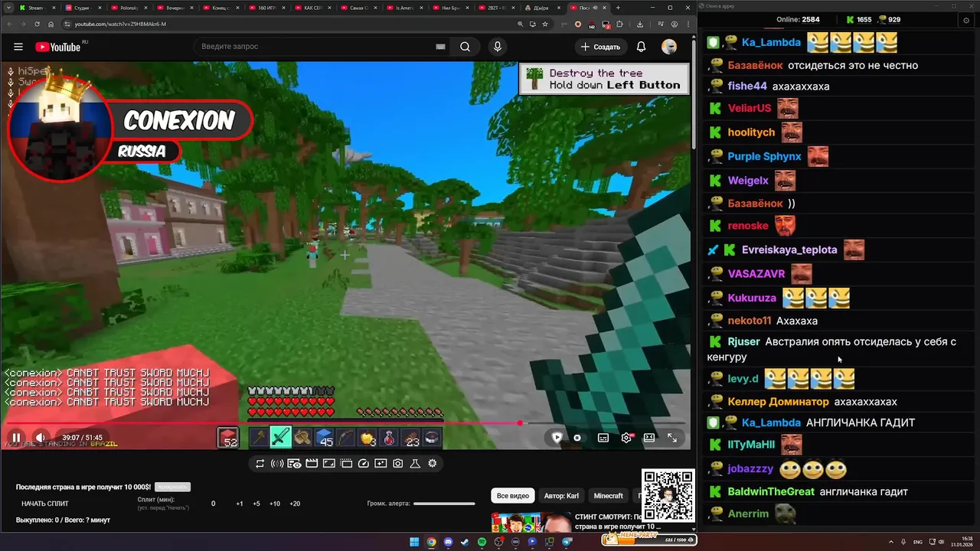Add +5 minutes to split
Image resolution: width=980 pixels, height=551 pixels.
[256, 504]
